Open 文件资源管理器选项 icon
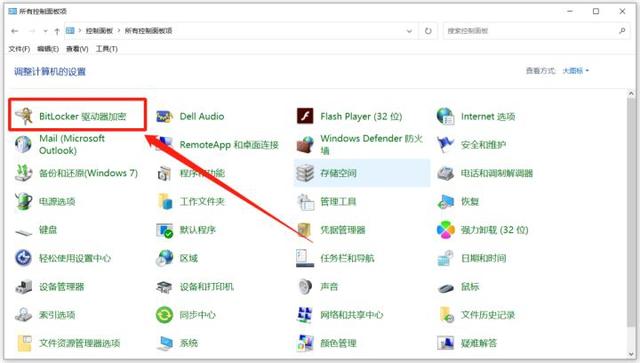This screenshot has width=640, height=363. point(24,343)
